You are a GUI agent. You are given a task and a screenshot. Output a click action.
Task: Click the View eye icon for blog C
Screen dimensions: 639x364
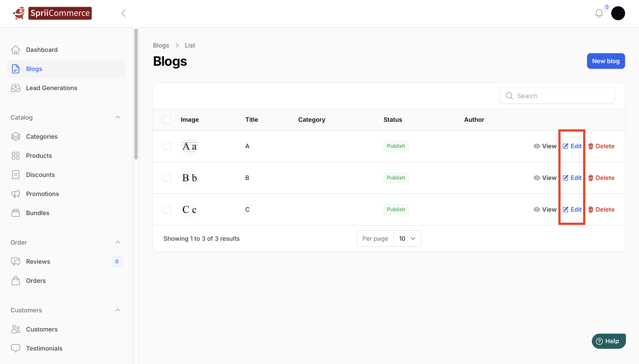click(536, 209)
